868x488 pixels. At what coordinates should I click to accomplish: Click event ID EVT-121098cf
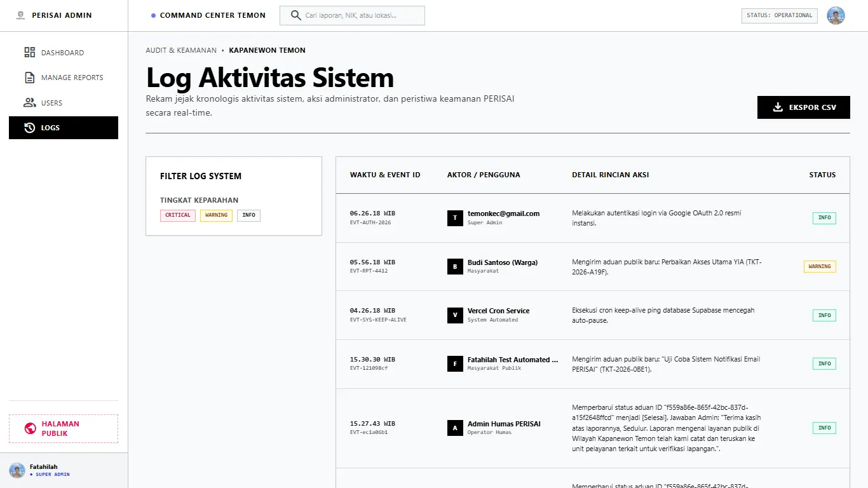tap(369, 368)
